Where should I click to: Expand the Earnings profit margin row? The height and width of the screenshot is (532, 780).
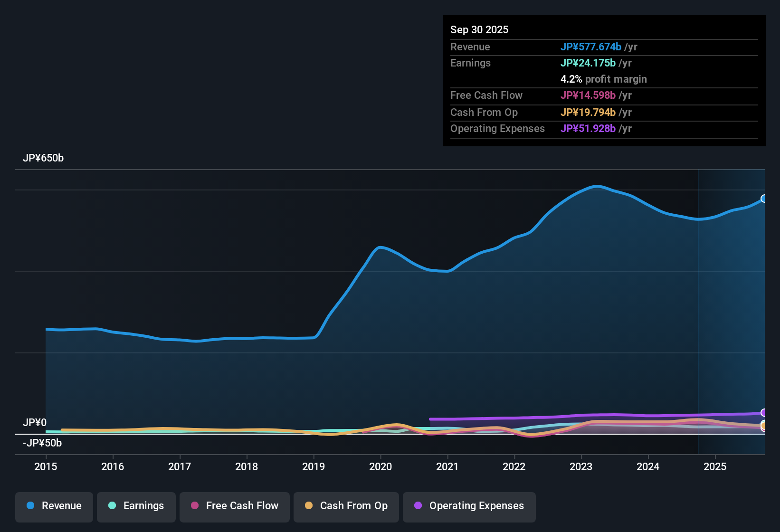tap(603, 79)
